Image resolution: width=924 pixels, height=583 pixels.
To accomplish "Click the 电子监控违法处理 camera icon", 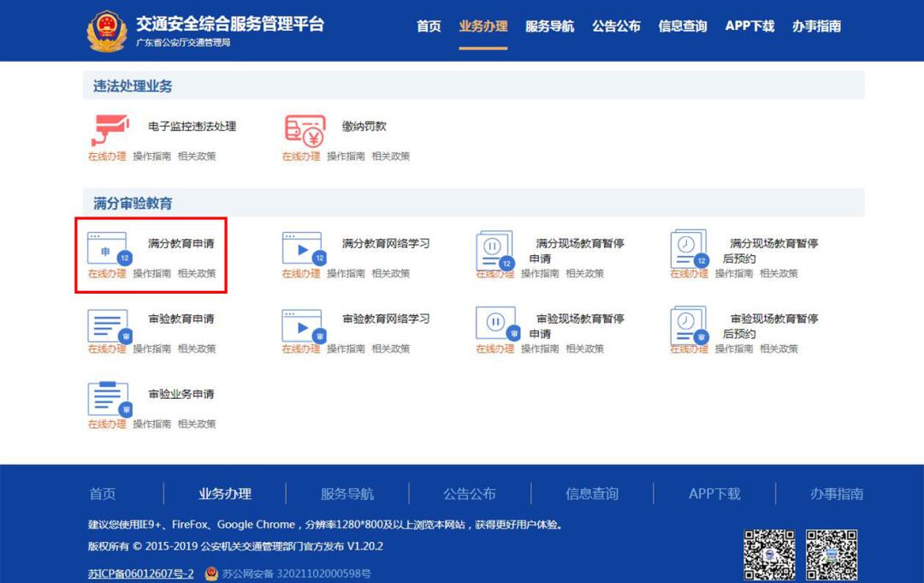I will 109,130.
